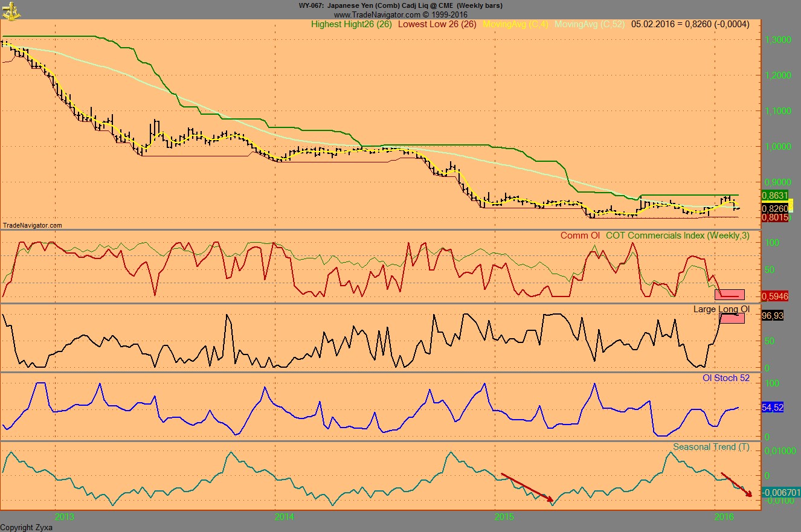The image size is (801, 532).
Task: Select the green 0,8631 highest-high price flag
Action: 776,196
